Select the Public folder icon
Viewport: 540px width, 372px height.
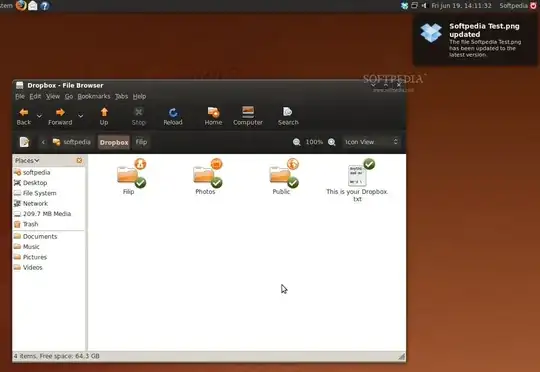click(282, 176)
